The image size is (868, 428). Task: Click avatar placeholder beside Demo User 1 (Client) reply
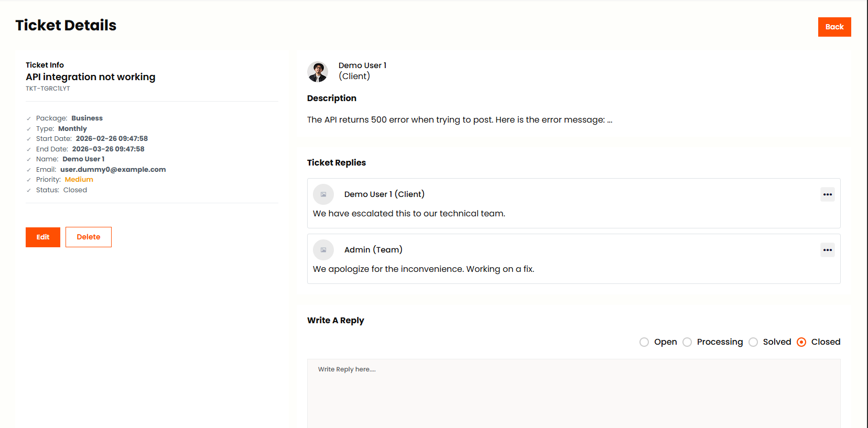[x=323, y=194]
